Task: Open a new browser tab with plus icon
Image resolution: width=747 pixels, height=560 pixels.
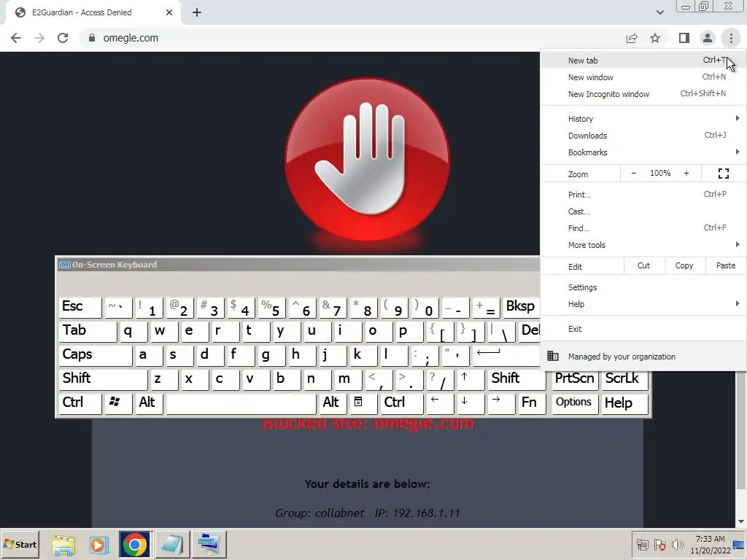Action: click(x=197, y=13)
